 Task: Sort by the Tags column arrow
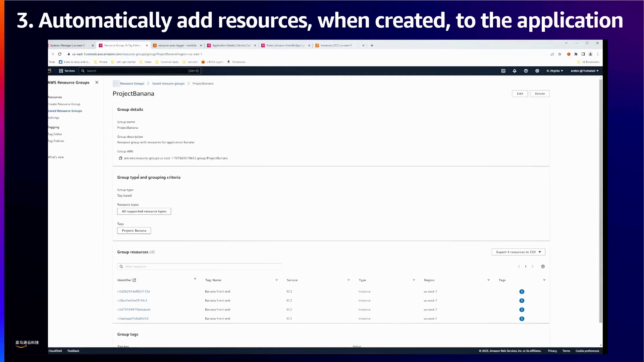(x=544, y=280)
